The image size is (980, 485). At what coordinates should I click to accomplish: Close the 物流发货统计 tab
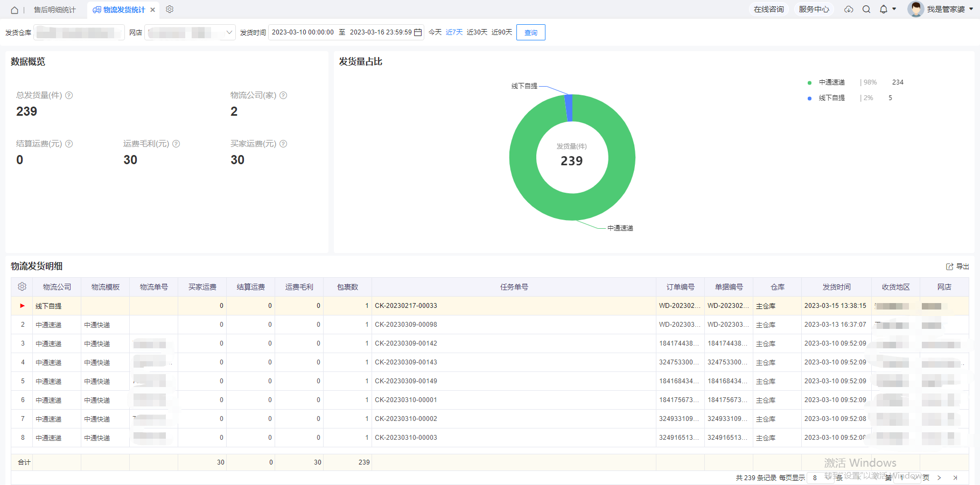tap(153, 10)
